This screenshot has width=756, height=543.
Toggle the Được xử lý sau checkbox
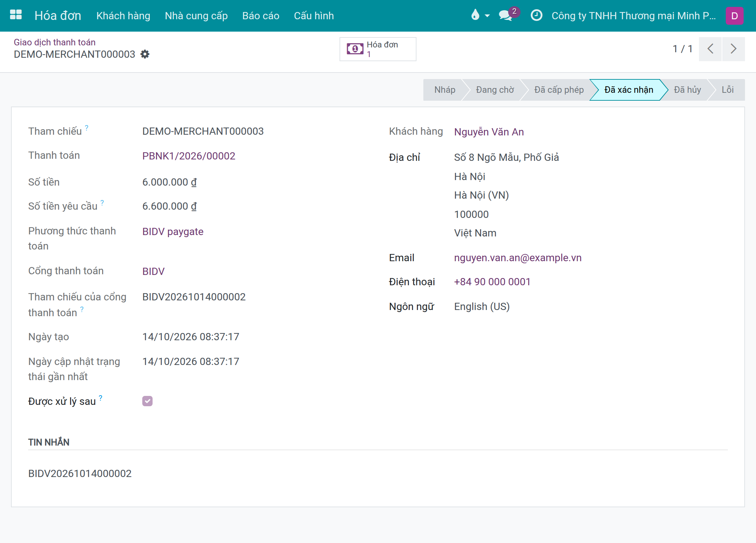tap(147, 401)
